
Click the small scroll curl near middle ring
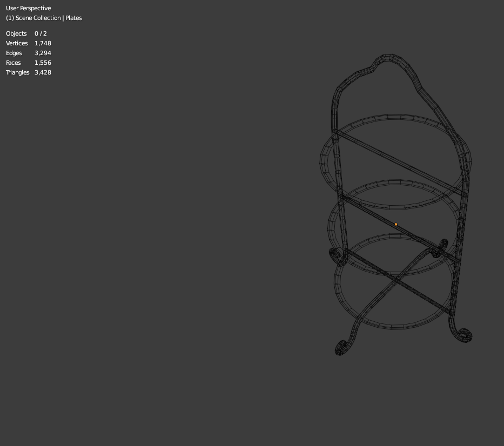(x=440, y=248)
